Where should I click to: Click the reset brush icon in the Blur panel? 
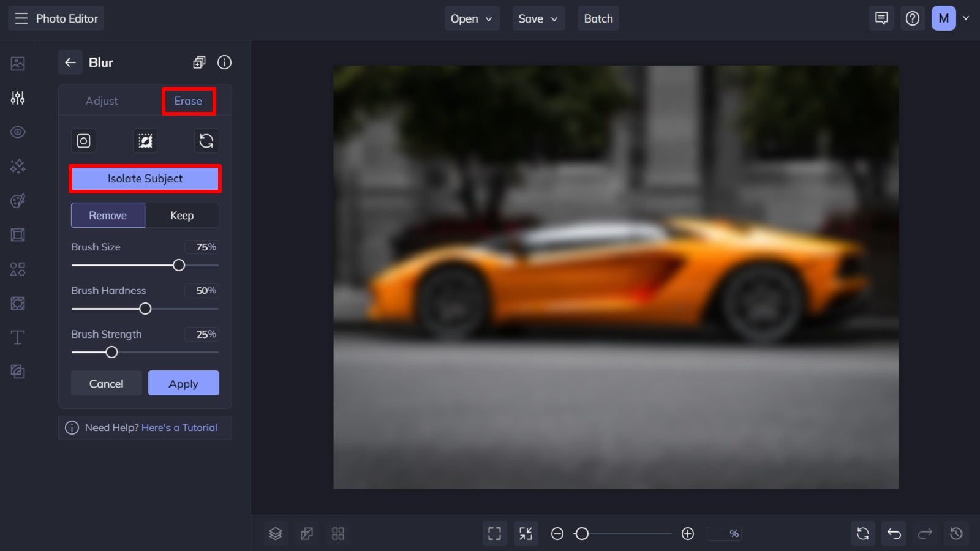(x=206, y=141)
